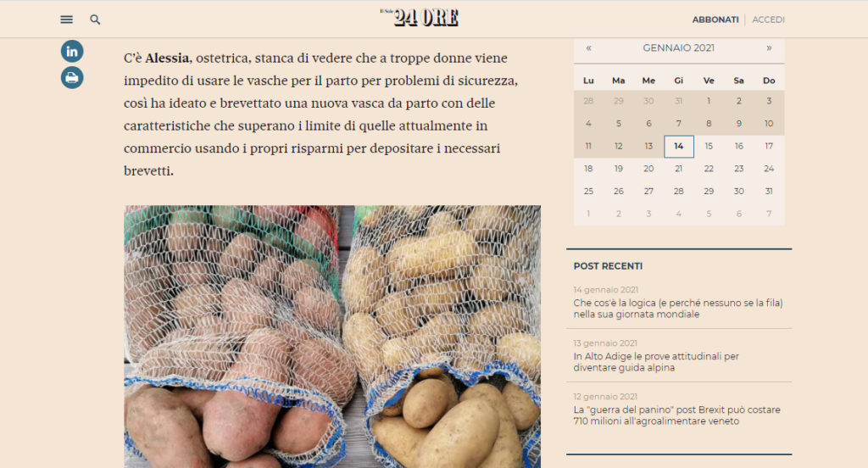Click the search magnifier icon

tap(95, 19)
